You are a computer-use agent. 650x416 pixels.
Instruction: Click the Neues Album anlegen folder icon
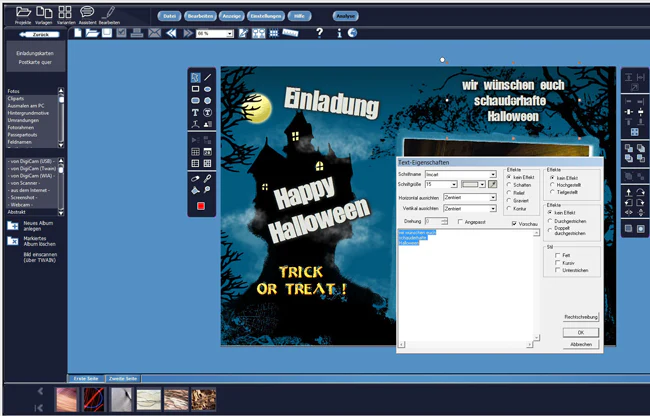[x=13, y=226]
